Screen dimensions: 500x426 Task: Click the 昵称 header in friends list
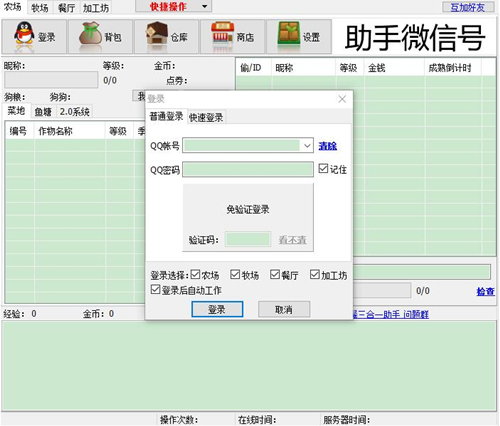tap(303, 68)
